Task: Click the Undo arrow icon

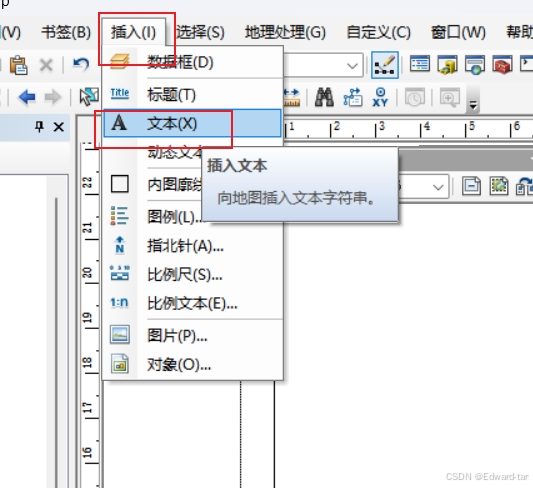Action: point(81,64)
